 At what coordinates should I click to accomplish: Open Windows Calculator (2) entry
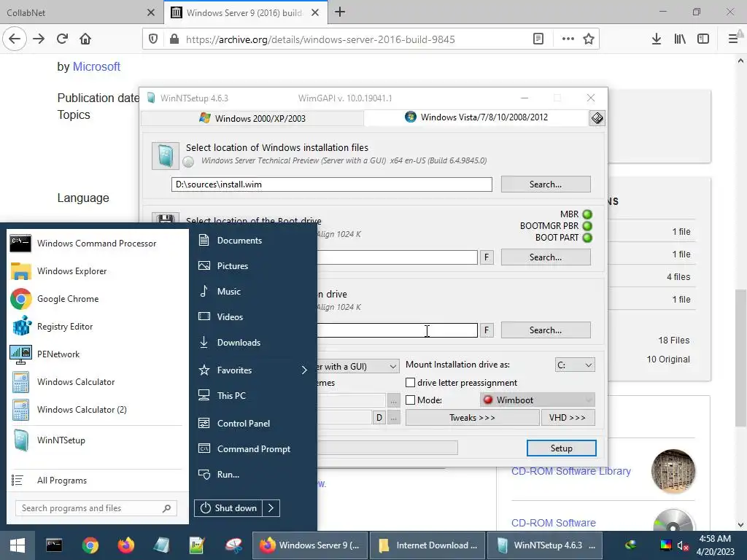tap(96, 410)
